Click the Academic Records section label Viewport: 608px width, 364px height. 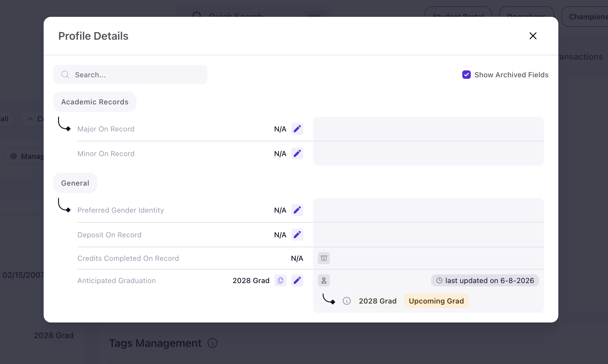point(95,102)
